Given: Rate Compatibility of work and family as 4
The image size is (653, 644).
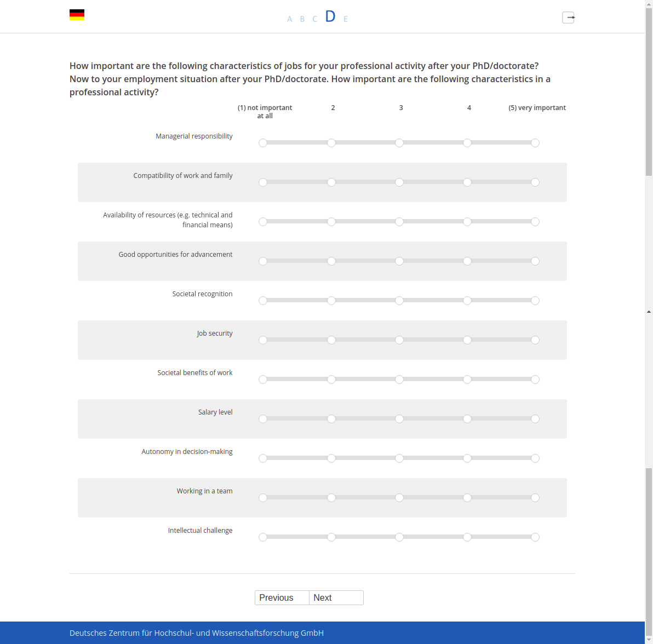Looking at the screenshot, I should (x=467, y=182).
